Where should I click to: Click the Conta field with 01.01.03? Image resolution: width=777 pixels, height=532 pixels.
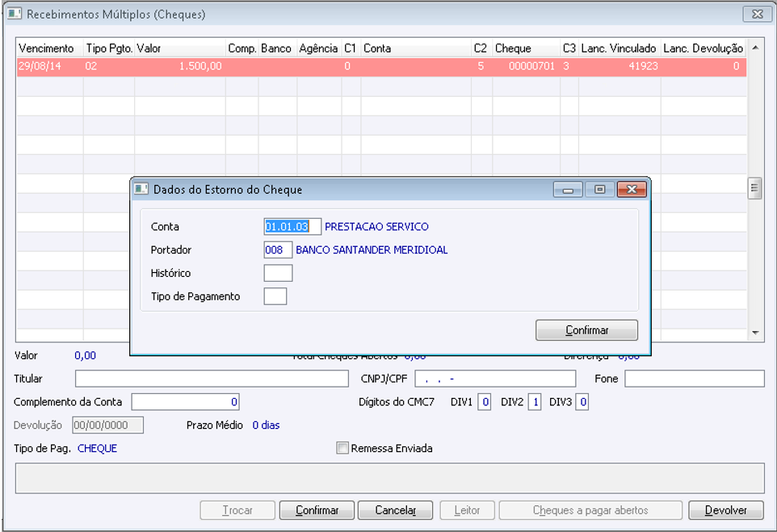(292, 227)
